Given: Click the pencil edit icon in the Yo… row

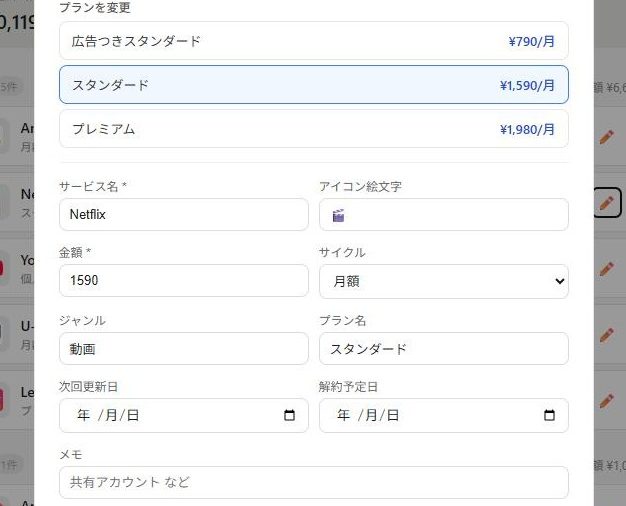Looking at the screenshot, I should [x=607, y=269].
